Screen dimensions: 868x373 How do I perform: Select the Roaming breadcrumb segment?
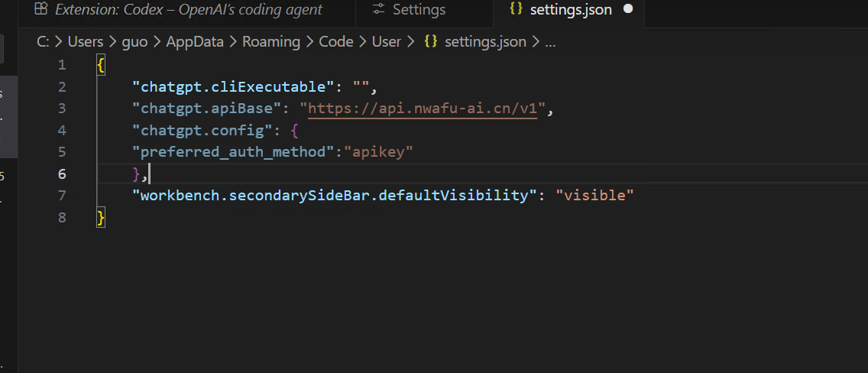point(271,42)
